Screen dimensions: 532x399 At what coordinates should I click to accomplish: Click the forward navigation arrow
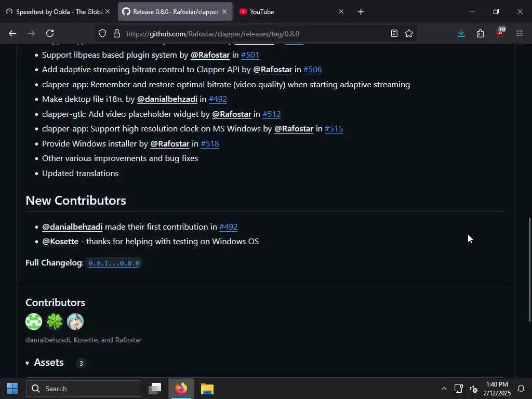point(31,33)
